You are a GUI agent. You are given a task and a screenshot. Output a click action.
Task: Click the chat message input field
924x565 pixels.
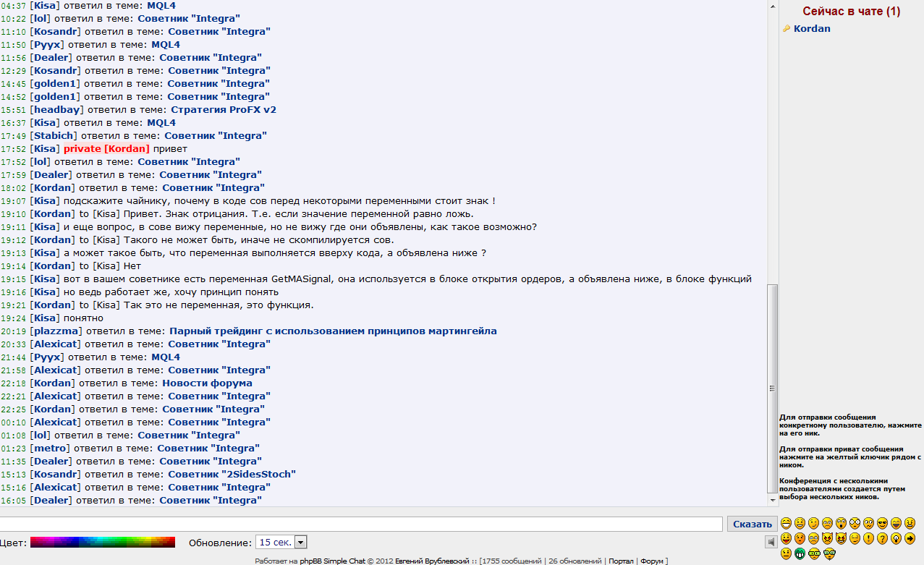360,524
